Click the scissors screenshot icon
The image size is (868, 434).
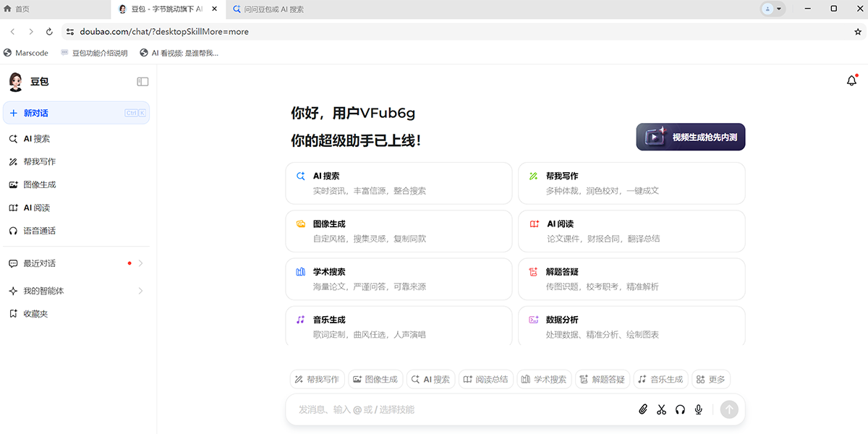[661, 409]
